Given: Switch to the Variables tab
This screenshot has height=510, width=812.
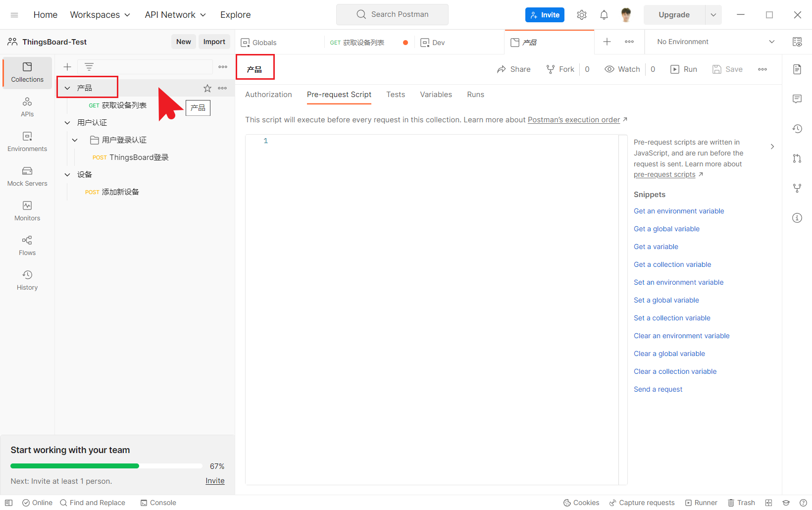Looking at the screenshot, I should [x=436, y=95].
